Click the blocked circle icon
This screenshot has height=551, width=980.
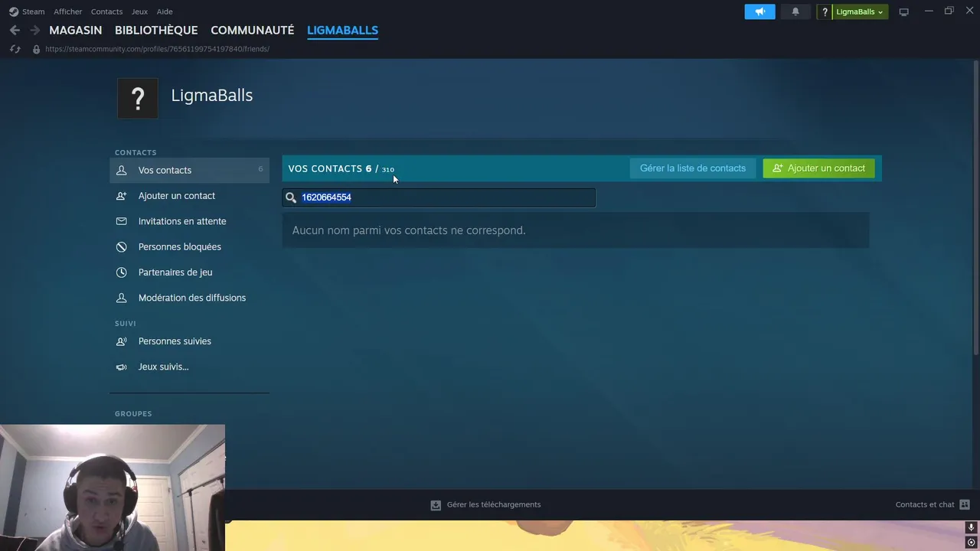coord(121,246)
